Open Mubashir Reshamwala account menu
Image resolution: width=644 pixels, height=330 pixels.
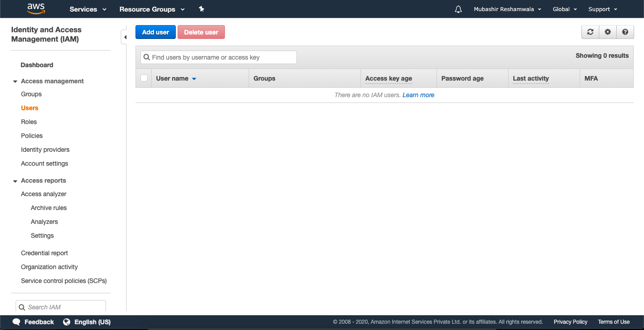(x=508, y=9)
